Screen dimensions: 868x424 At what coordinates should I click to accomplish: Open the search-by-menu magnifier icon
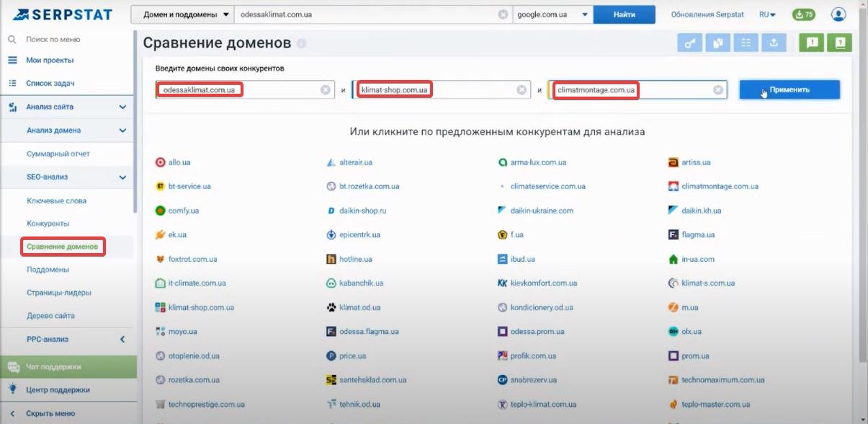[12, 40]
